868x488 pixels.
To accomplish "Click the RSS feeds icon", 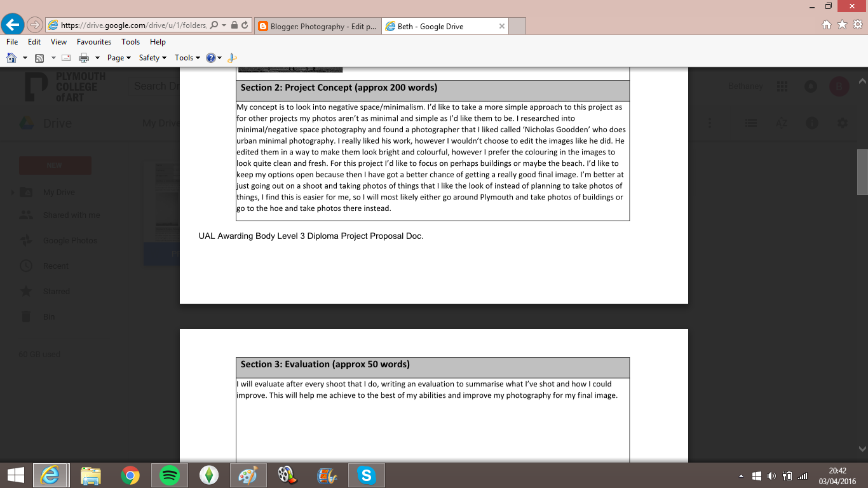I will [39, 58].
